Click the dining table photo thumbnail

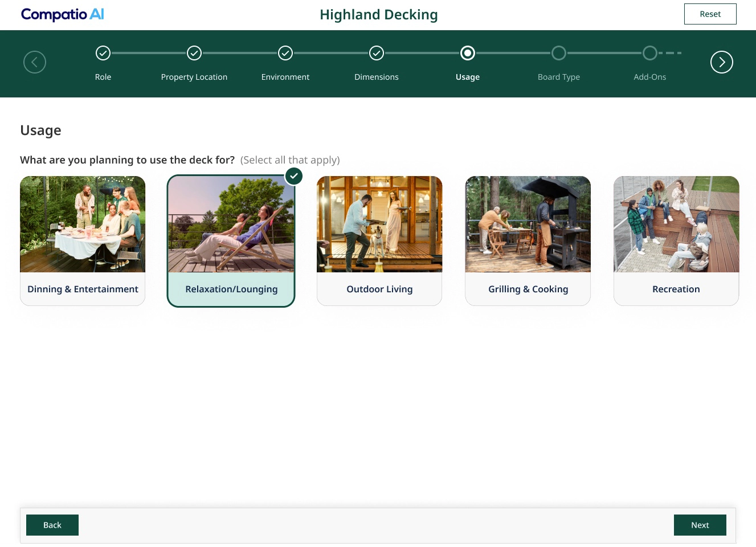83,224
